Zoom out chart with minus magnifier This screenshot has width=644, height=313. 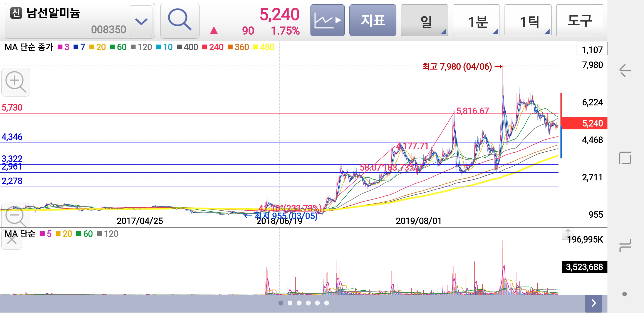click(x=15, y=215)
